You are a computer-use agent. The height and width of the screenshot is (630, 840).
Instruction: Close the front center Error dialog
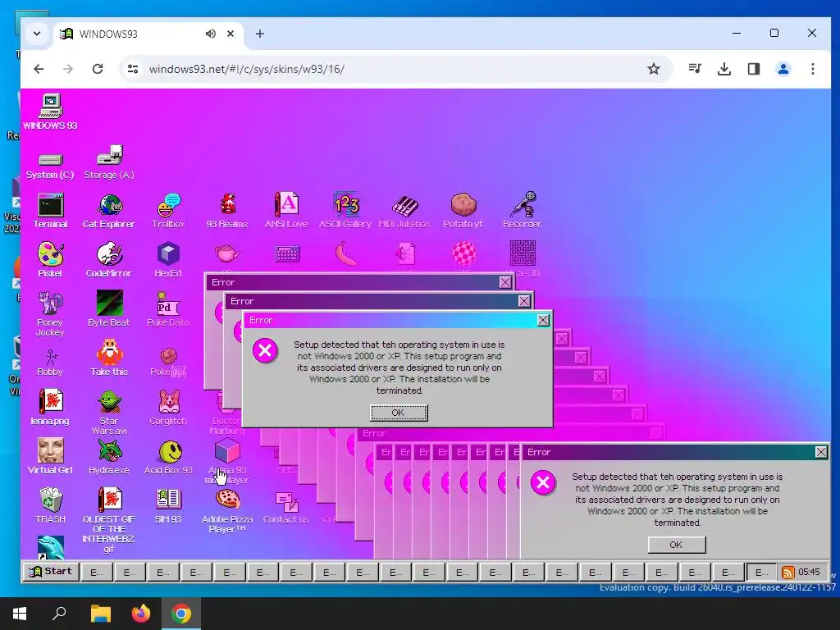(x=543, y=321)
